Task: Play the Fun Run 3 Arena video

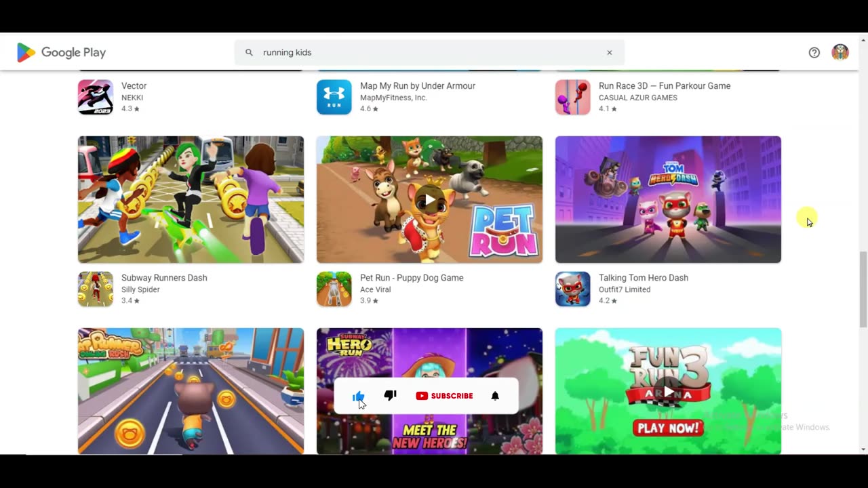Action: [668, 392]
